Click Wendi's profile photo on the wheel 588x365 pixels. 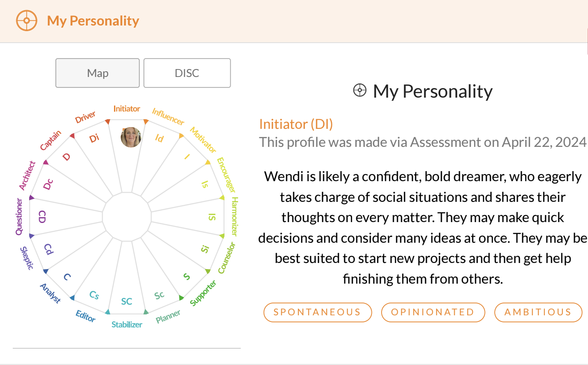tap(131, 137)
